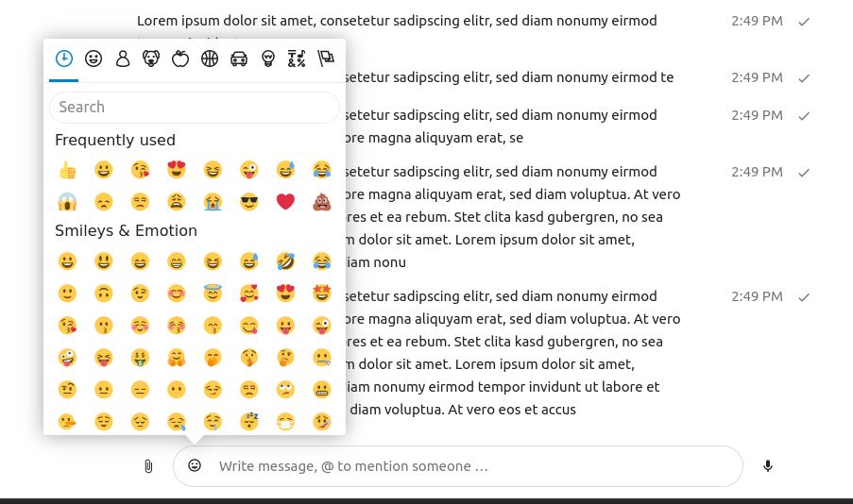The image size is (853, 504).
Task: Select the sunglasses face emoji
Action: pos(249,201)
